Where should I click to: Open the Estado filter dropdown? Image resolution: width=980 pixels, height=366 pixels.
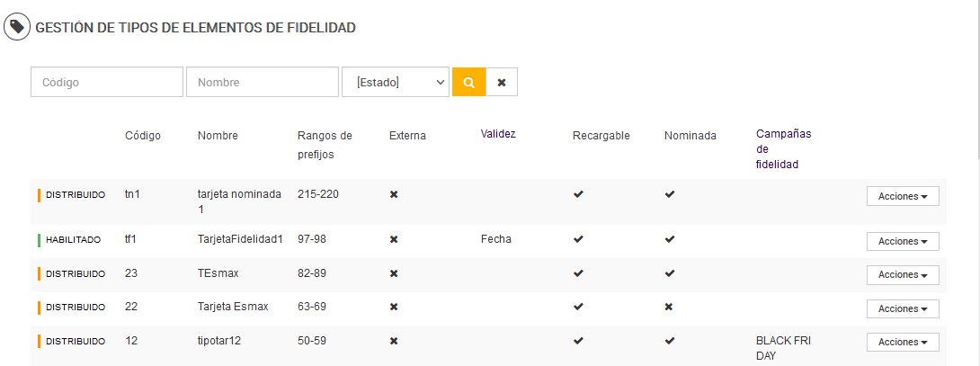pyautogui.click(x=396, y=82)
